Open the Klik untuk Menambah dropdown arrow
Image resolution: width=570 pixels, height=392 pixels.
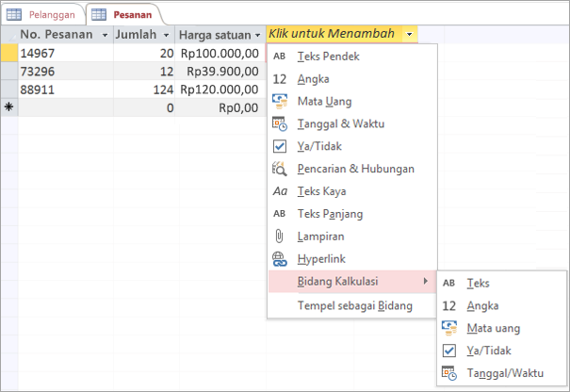click(x=409, y=35)
